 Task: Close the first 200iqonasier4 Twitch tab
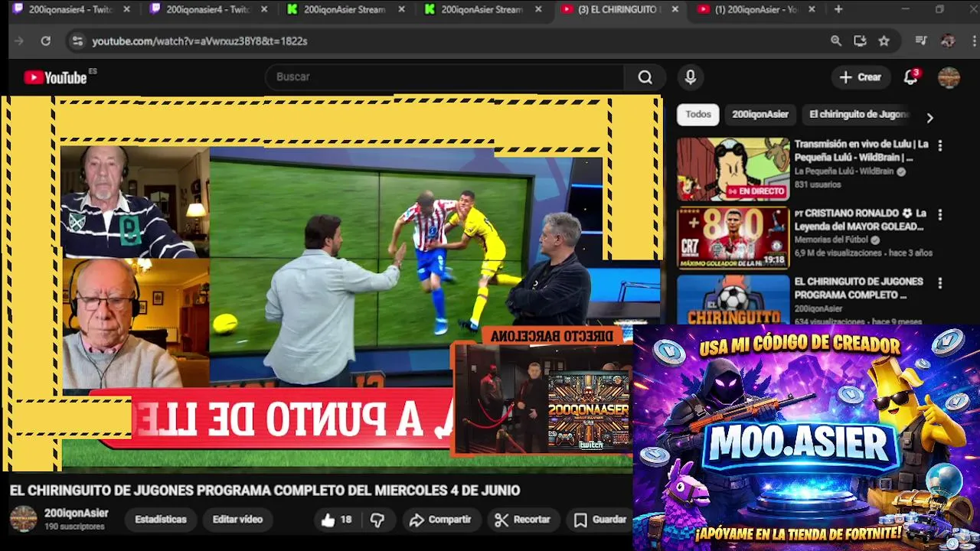[x=126, y=9]
